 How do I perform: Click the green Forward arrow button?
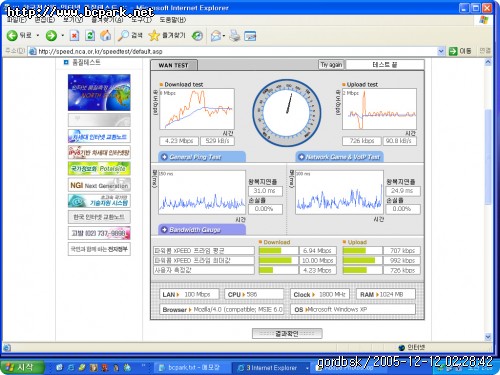(51, 35)
